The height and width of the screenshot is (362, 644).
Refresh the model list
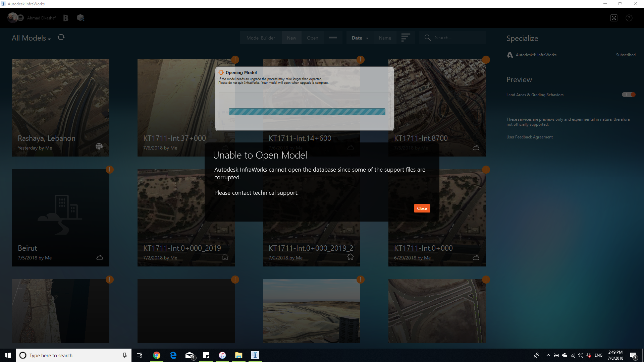(61, 37)
